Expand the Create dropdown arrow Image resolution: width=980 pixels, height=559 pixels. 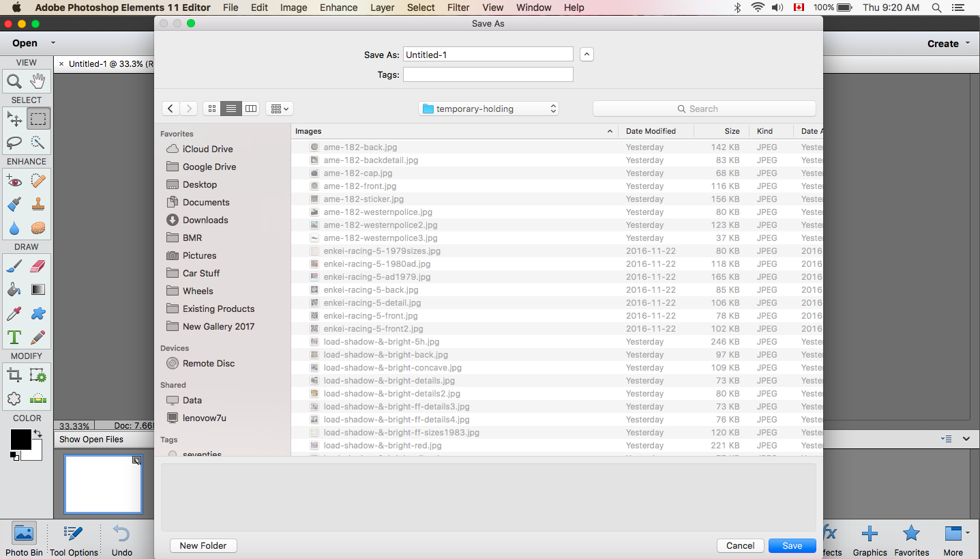(x=968, y=43)
